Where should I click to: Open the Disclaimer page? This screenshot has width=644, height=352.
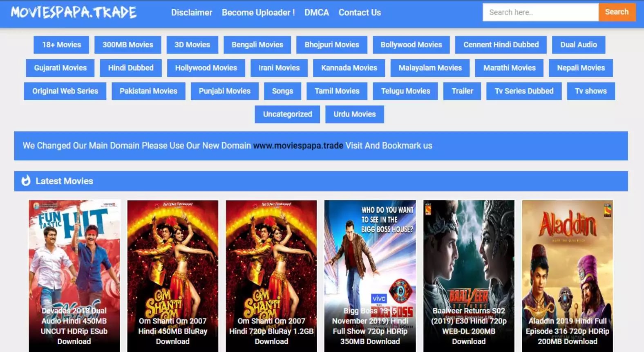191,13
